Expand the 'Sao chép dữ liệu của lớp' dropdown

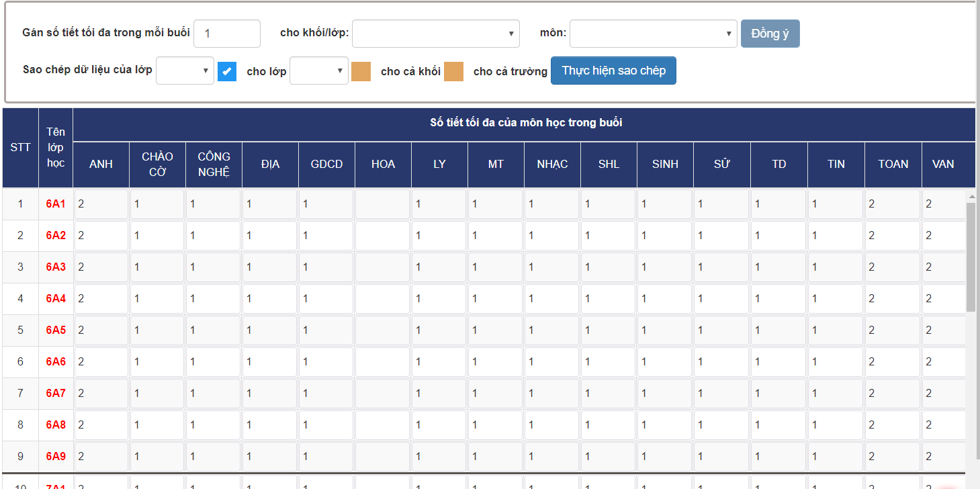pyautogui.click(x=185, y=71)
